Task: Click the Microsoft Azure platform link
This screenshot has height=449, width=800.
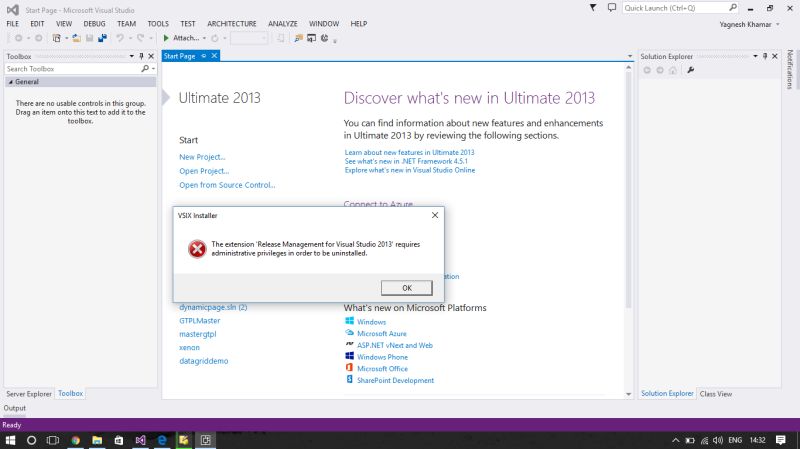Action: pos(382,333)
